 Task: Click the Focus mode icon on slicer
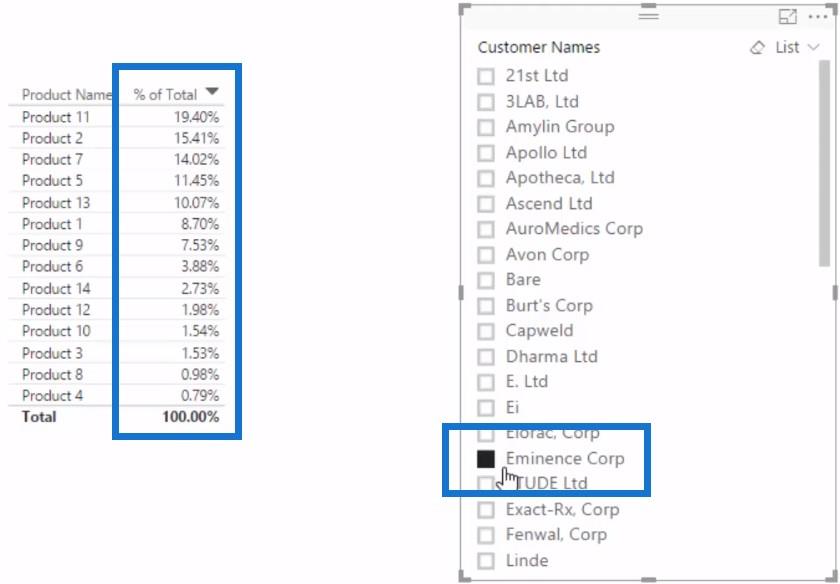pos(787,17)
